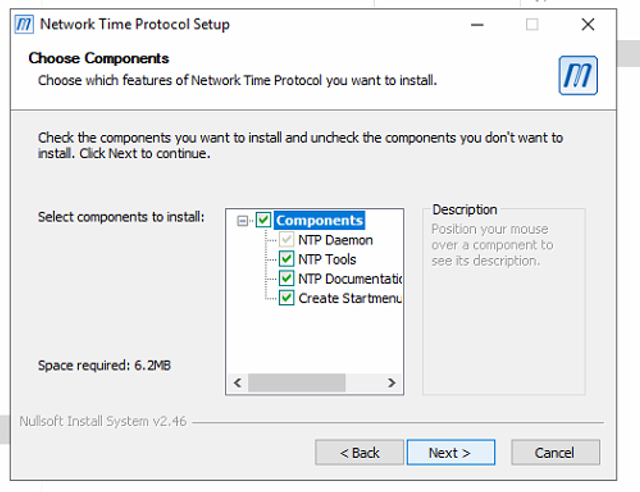Click the horizontal scrollbar thumb

click(x=296, y=383)
